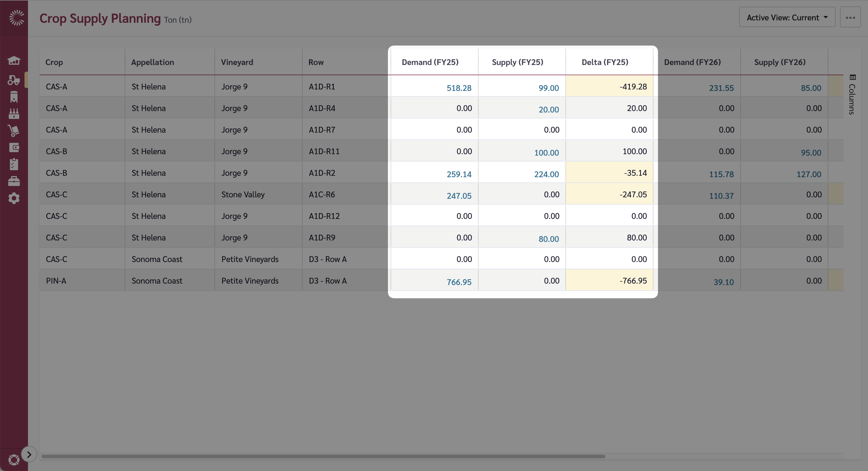Expand the collapsed sidebar with the chevron arrow
Image resolution: width=868 pixels, height=471 pixels.
tap(29, 454)
